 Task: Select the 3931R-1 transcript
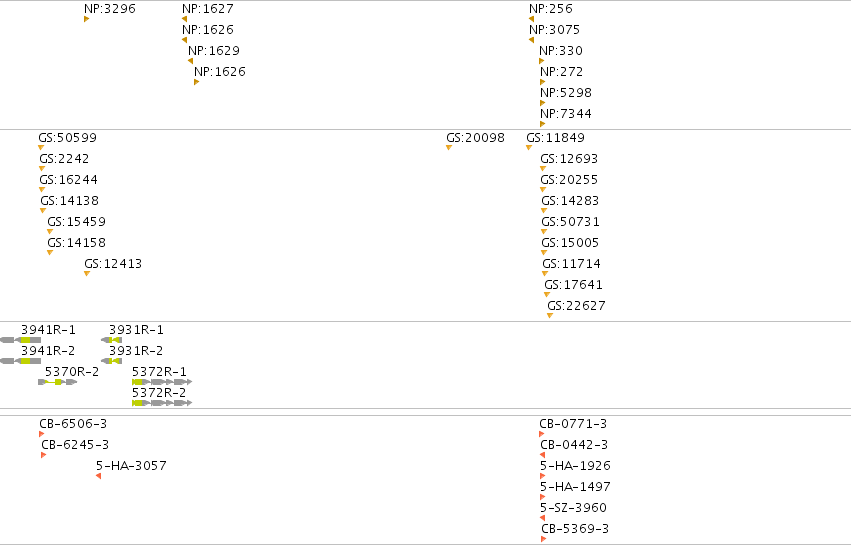click(x=136, y=330)
